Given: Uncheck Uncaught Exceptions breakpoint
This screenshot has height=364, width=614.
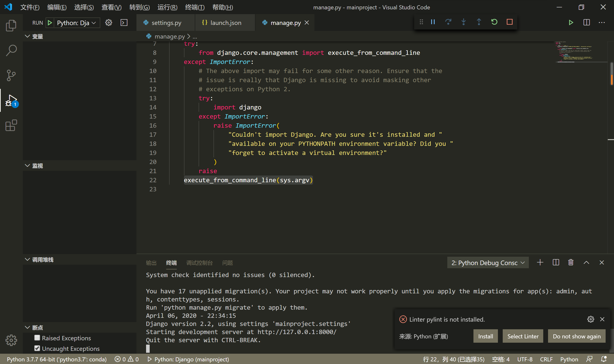Looking at the screenshot, I should pyautogui.click(x=37, y=348).
